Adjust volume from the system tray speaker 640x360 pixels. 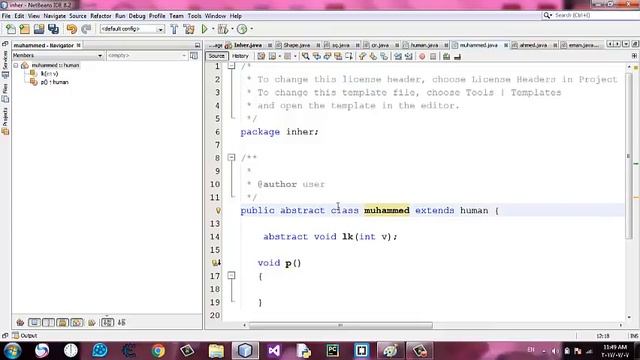[555, 351]
